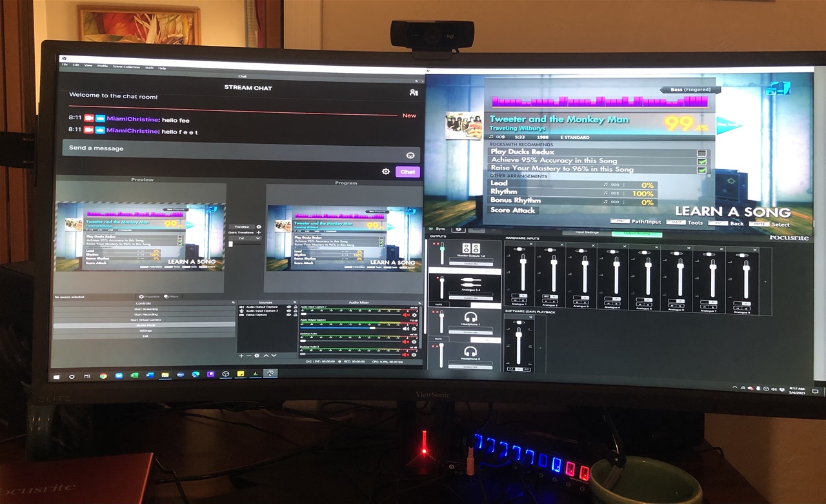Toggle visibility of Audio Input Capture 2 source
826x504 pixels.
pyautogui.click(x=288, y=311)
